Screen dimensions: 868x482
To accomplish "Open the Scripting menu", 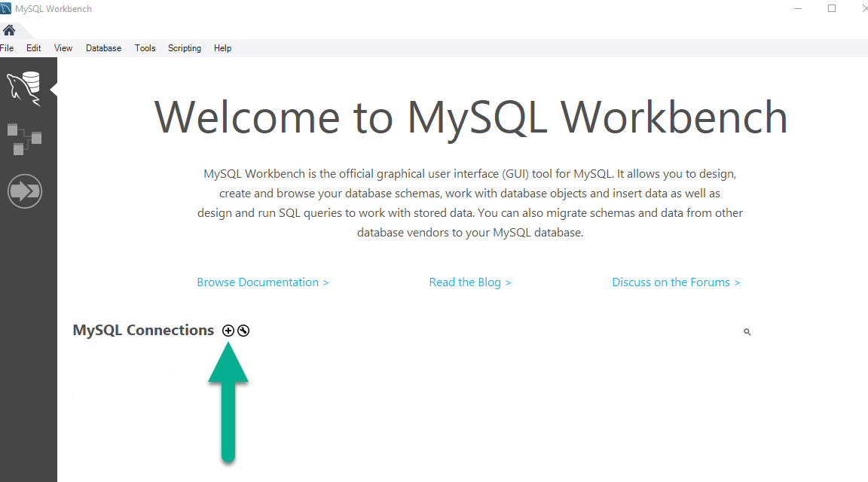I will (185, 47).
